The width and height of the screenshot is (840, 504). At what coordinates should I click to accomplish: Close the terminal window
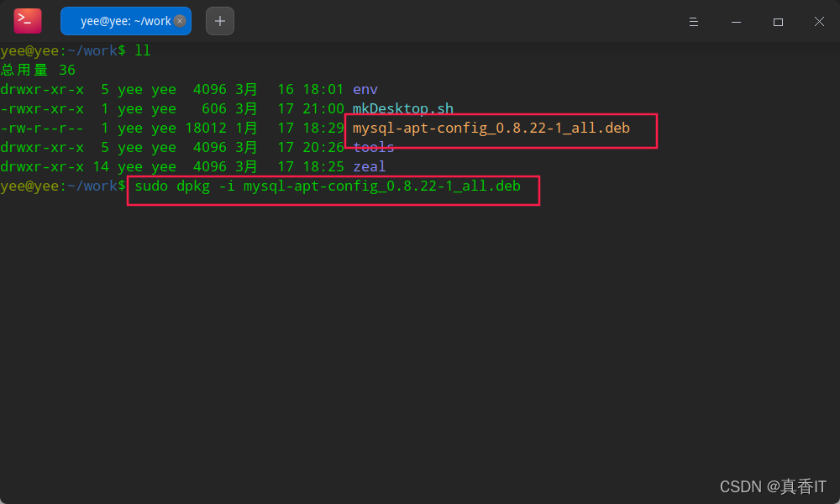819,22
